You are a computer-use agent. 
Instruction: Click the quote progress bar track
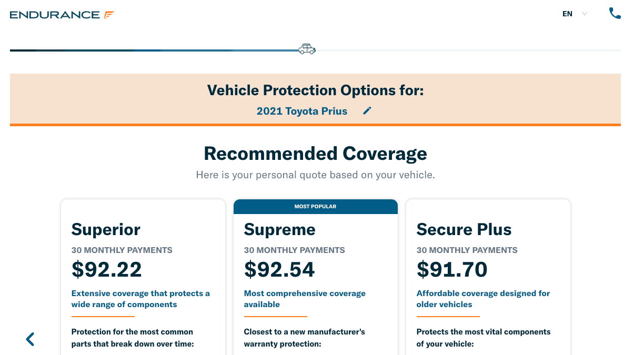tap(463, 50)
